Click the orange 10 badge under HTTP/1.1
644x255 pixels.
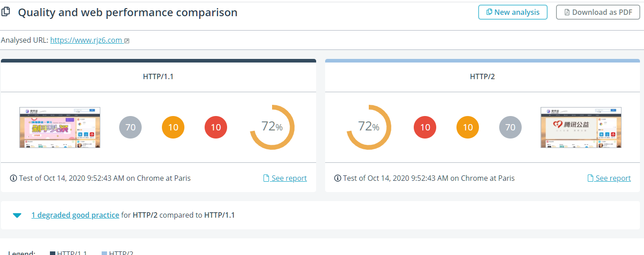pyautogui.click(x=173, y=127)
